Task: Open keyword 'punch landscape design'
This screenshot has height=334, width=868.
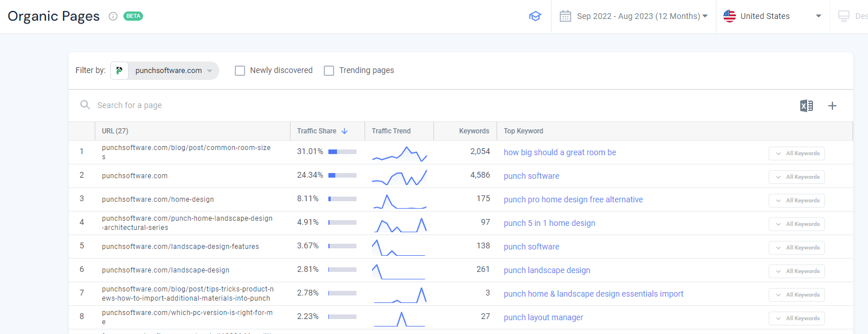Action: pos(547,270)
